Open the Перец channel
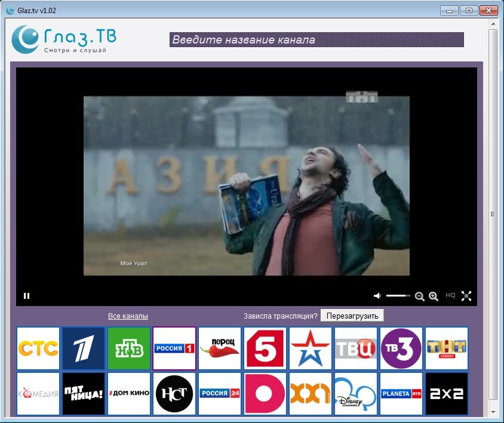 (220, 348)
